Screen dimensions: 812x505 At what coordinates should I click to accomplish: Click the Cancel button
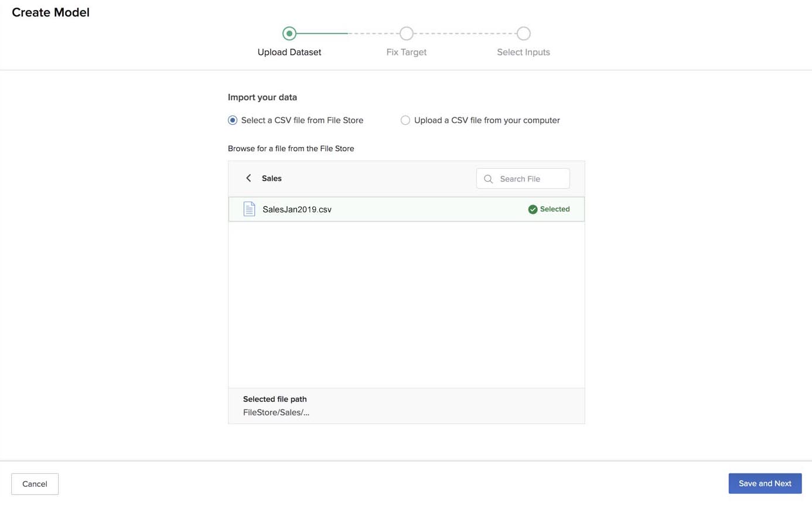[35, 484]
